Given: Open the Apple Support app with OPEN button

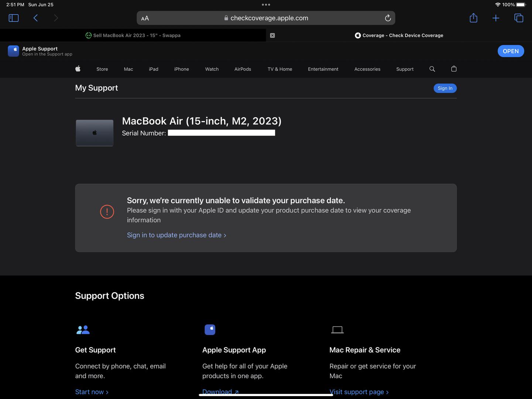Looking at the screenshot, I should [x=511, y=51].
